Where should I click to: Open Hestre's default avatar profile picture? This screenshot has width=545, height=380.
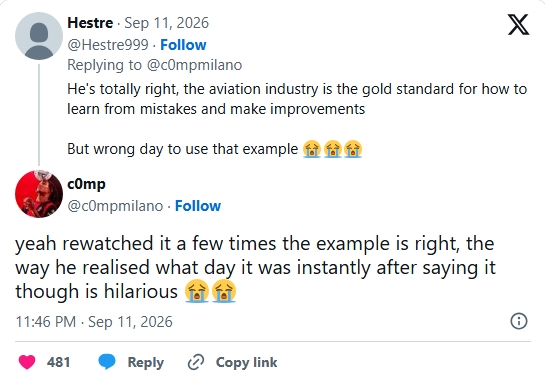pyautogui.click(x=39, y=36)
